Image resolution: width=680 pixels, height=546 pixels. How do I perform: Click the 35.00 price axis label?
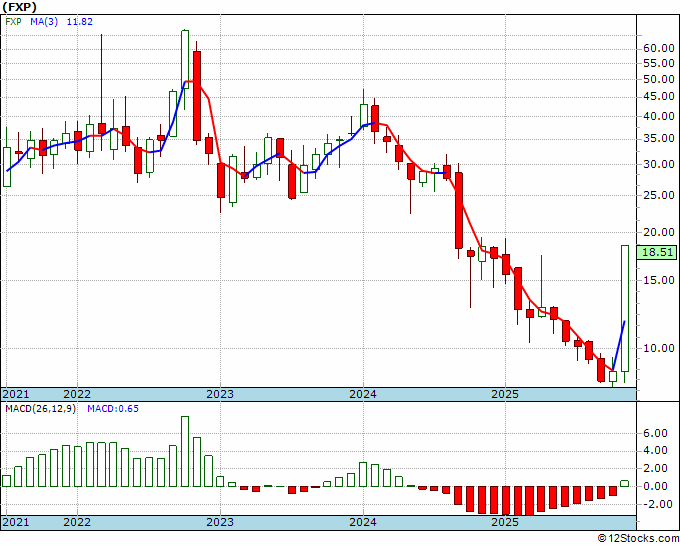pyautogui.click(x=658, y=139)
